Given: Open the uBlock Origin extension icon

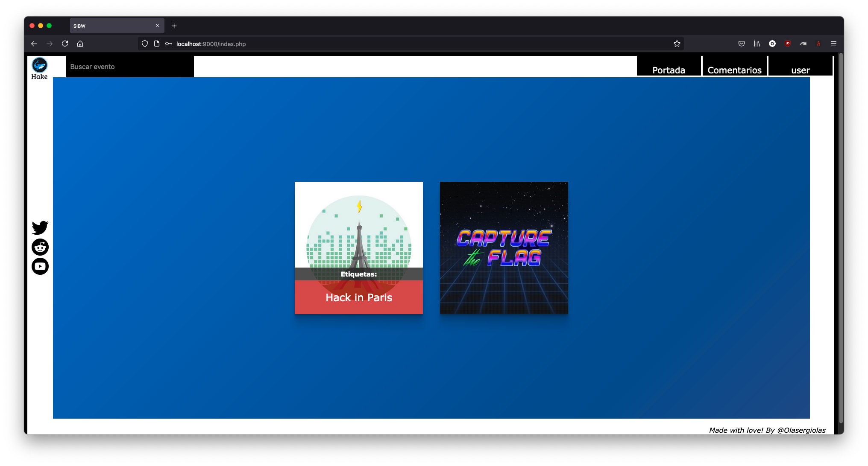Looking at the screenshot, I should click(788, 44).
